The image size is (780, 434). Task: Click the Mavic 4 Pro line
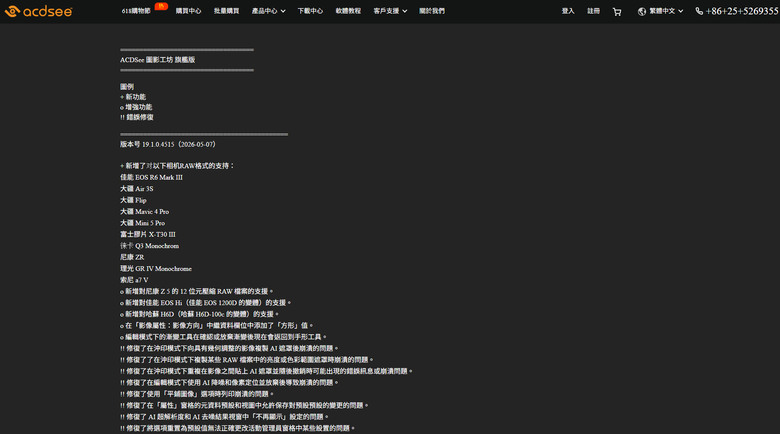[x=145, y=212]
